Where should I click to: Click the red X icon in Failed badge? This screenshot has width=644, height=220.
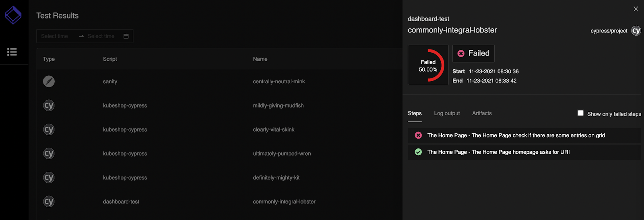tap(461, 53)
